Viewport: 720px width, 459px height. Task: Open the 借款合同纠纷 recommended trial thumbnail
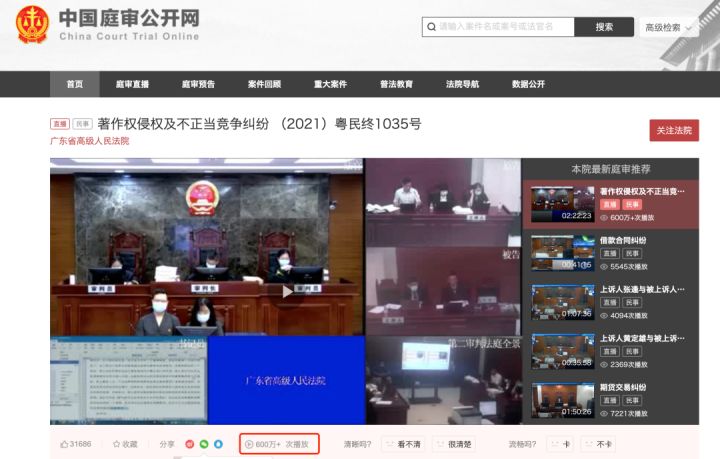(563, 253)
